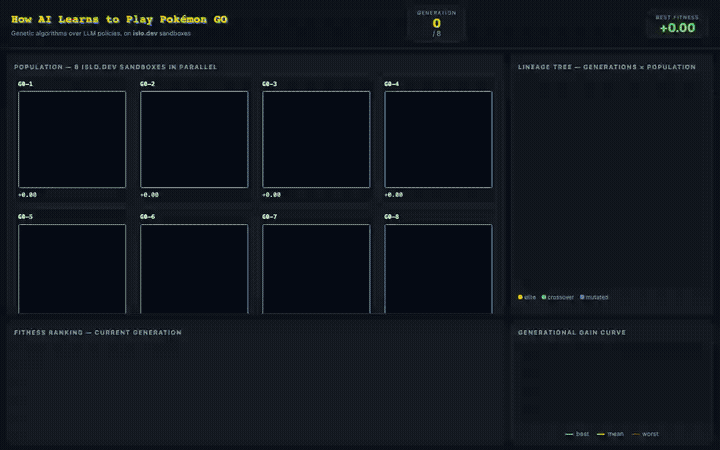The image size is (720, 450).
Task: Click the G0-4 label
Action: coord(392,84)
